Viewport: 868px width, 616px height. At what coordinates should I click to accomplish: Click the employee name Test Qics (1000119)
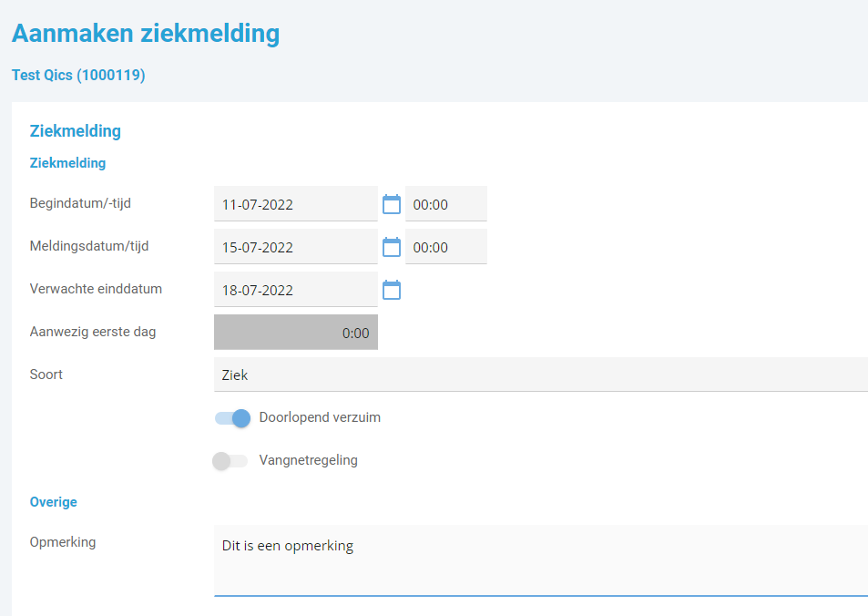click(x=78, y=75)
